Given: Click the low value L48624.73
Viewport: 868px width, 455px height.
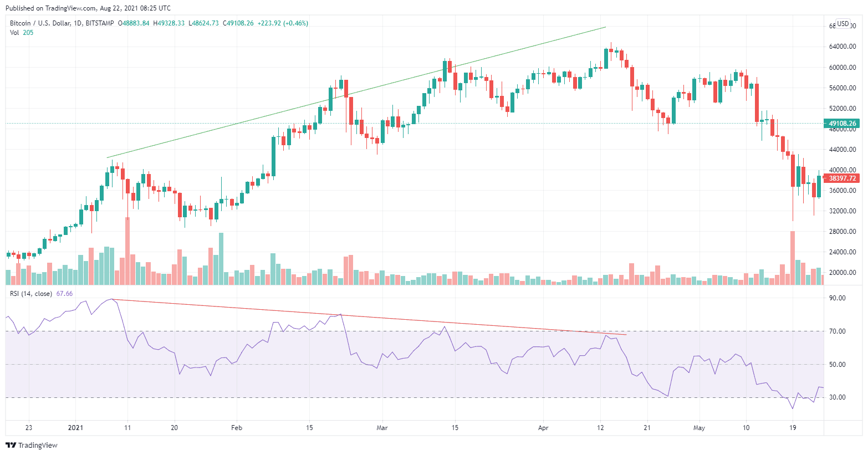Looking at the screenshot, I should pos(204,23).
